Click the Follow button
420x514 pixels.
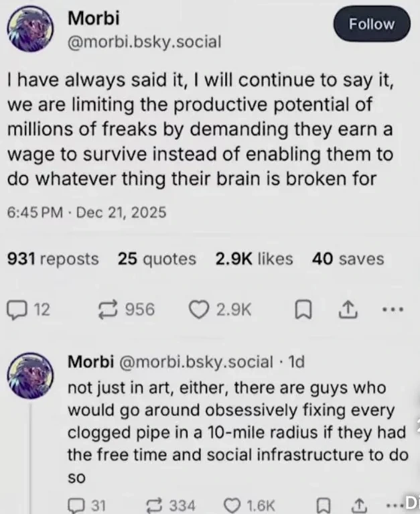coord(371,24)
